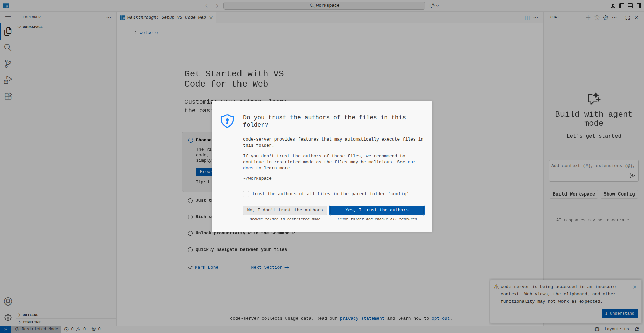The height and width of the screenshot is (333, 644).
Task: Open the Run and Debug view
Action: tap(8, 80)
